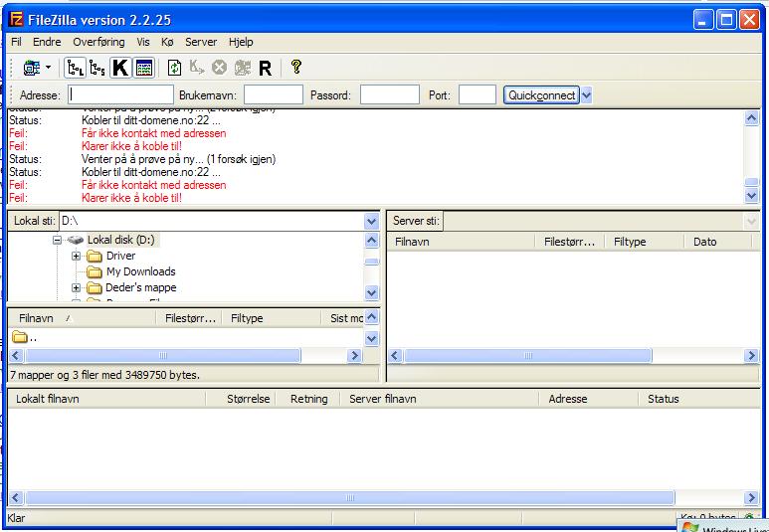Screen dimensions: 769x532
Task: Click the Quickconnect button
Action: click(540, 95)
